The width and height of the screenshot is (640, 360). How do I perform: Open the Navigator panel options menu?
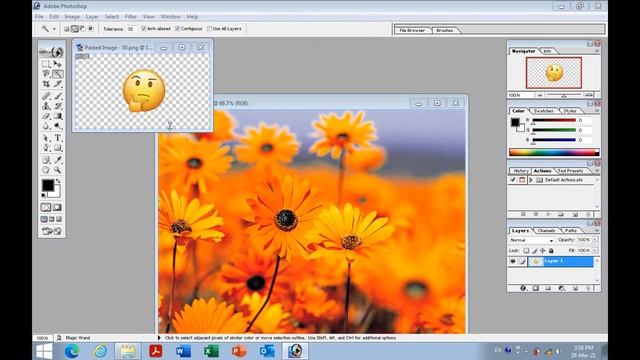pos(597,51)
